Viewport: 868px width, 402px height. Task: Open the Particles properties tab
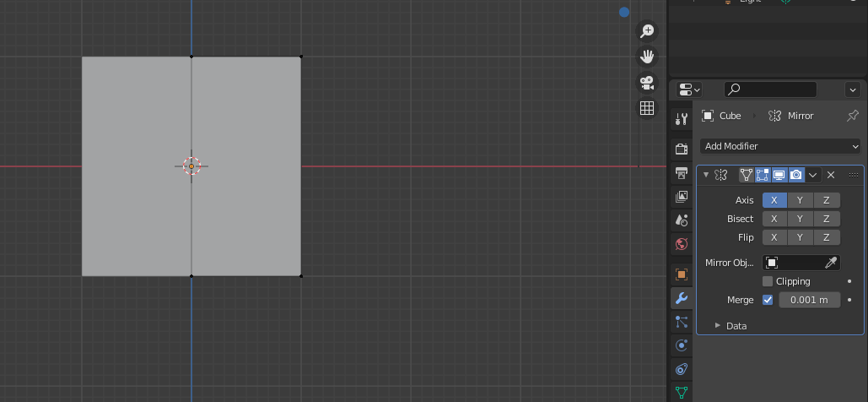pos(682,322)
